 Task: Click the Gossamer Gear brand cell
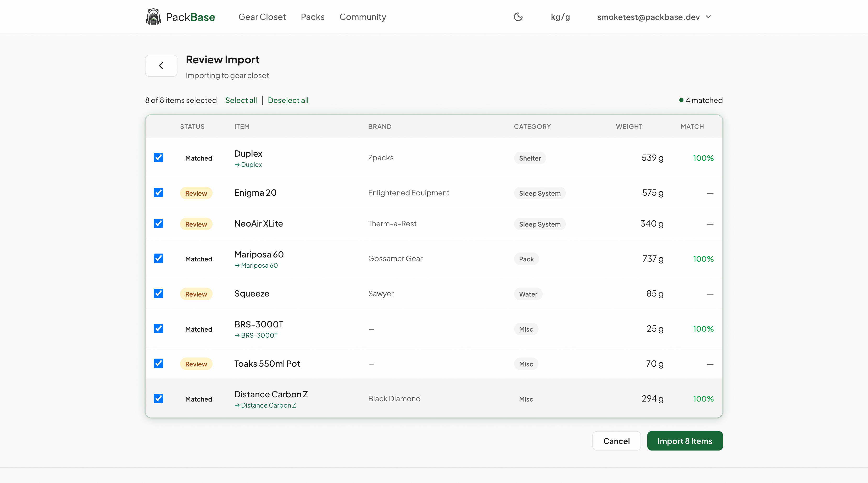(395, 258)
